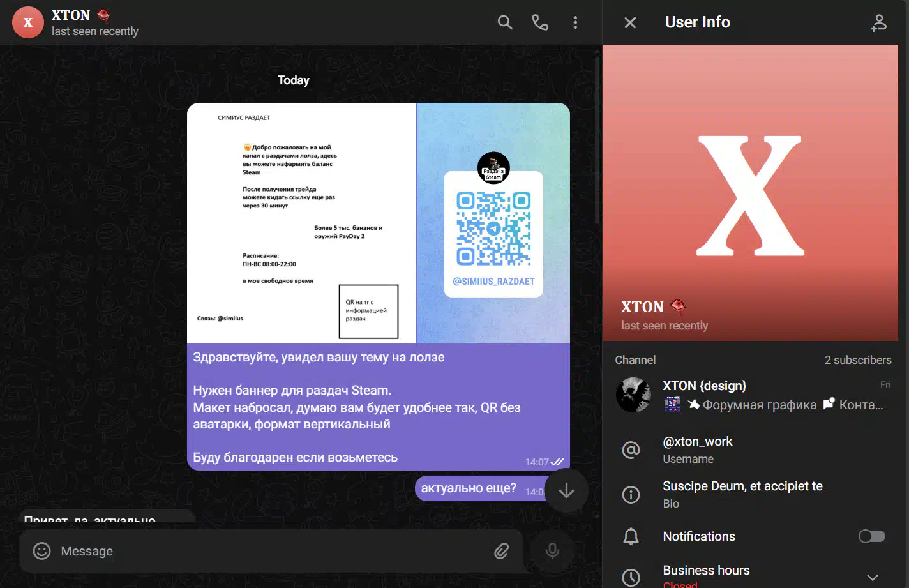The height and width of the screenshot is (588, 909).
Task: Click the bio text Suscipe Deum
Action: coord(742,486)
